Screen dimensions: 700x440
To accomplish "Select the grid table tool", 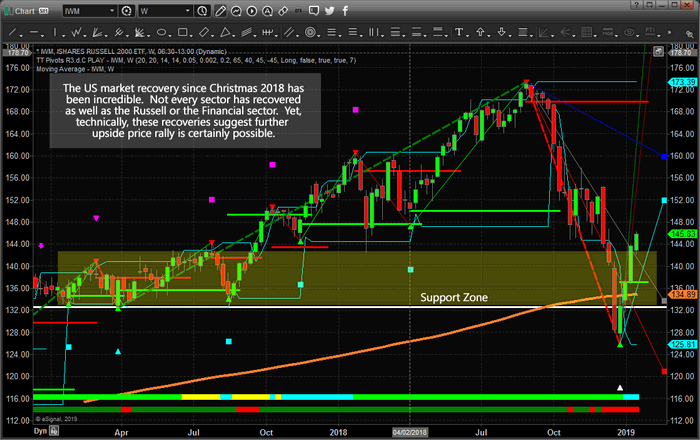I will pyautogui.click(x=587, y=32).
